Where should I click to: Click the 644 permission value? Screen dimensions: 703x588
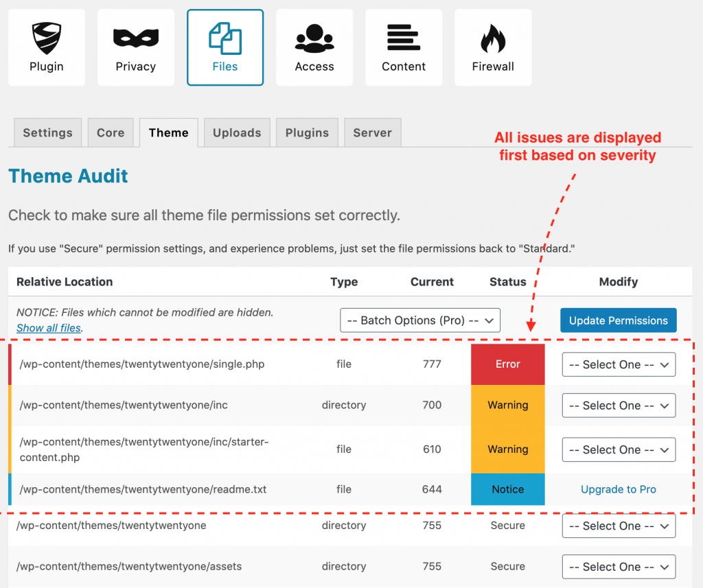click(x=433, y=489)
